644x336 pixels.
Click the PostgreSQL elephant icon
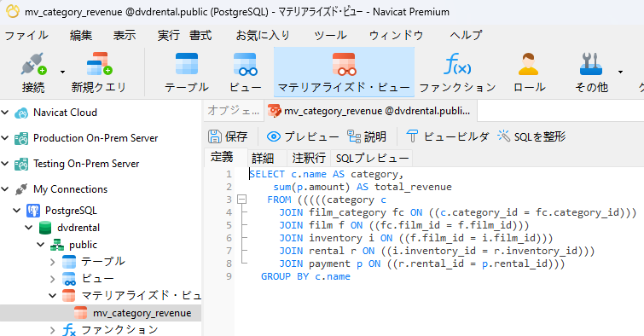(33, 211)
